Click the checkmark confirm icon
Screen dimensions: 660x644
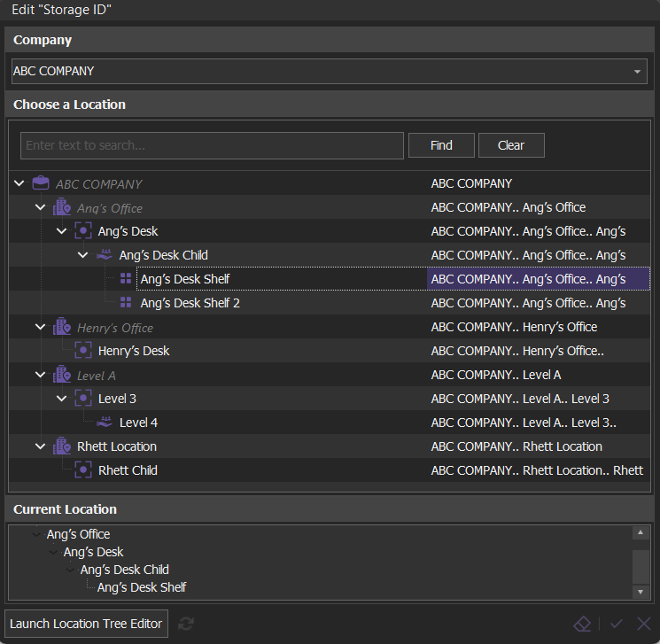(x=617, y=624)
